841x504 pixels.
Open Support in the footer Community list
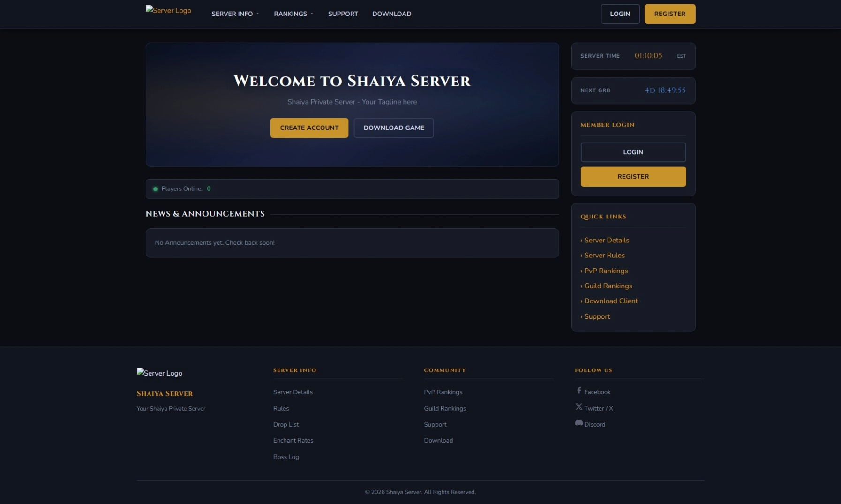(x=436, y=424)
